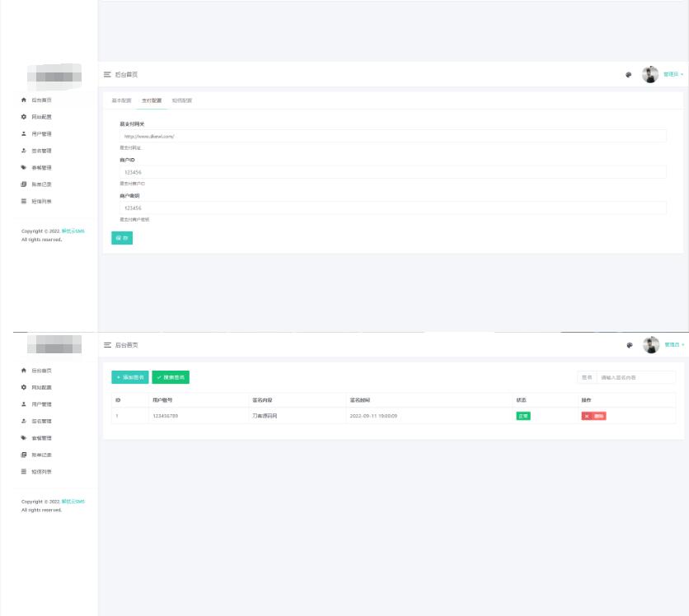689x616 pixels.
Task: Click the hamburger menu icon on payment config page
Action: point(107,74)
